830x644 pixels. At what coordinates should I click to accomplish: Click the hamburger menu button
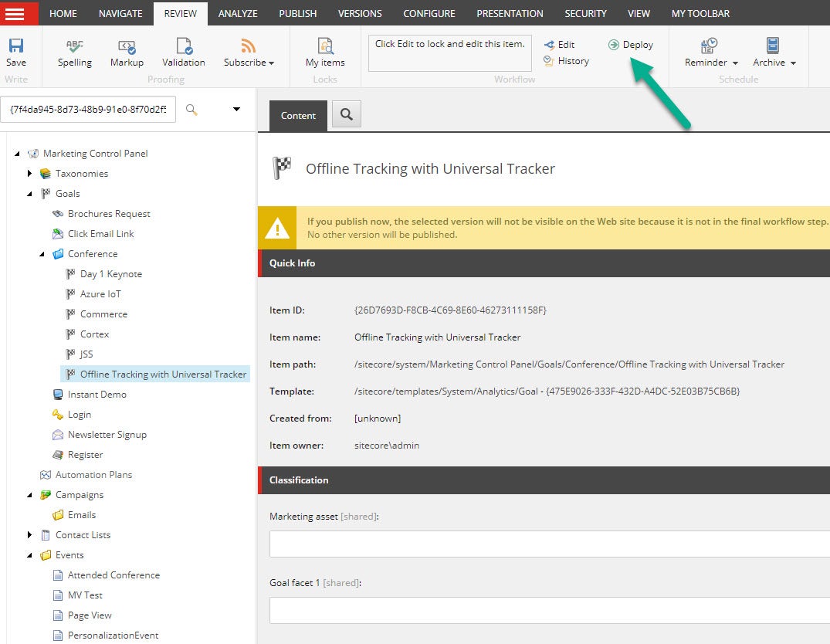tap(19, 13)
